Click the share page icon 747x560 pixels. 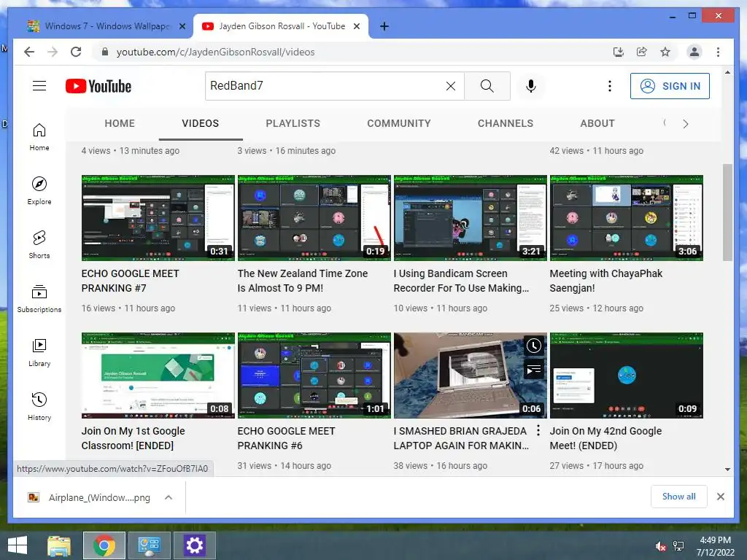click(x=642, y=52)
